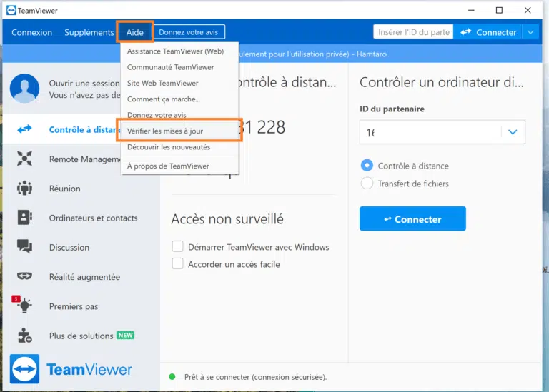The image size is (549, 392).
Task: Click Ouvrir une session link
Action: tap(84, 84)
